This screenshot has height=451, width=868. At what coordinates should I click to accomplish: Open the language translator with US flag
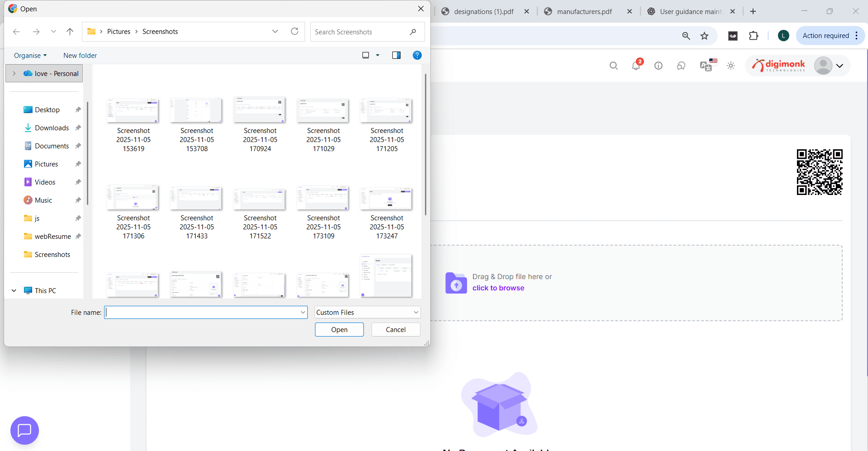[706, 66]
